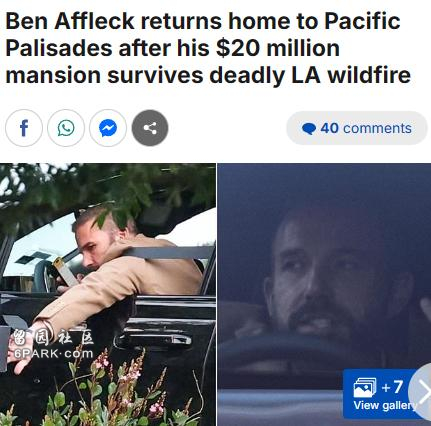
Task: Click the 6PARK.com watermark text
Action: pos(54,353)
